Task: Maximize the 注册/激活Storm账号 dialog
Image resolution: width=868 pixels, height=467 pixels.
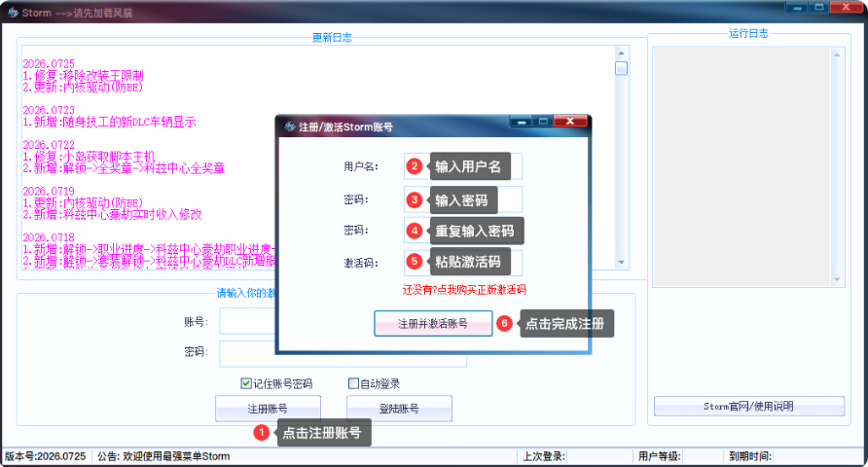Action: [543, 122]
